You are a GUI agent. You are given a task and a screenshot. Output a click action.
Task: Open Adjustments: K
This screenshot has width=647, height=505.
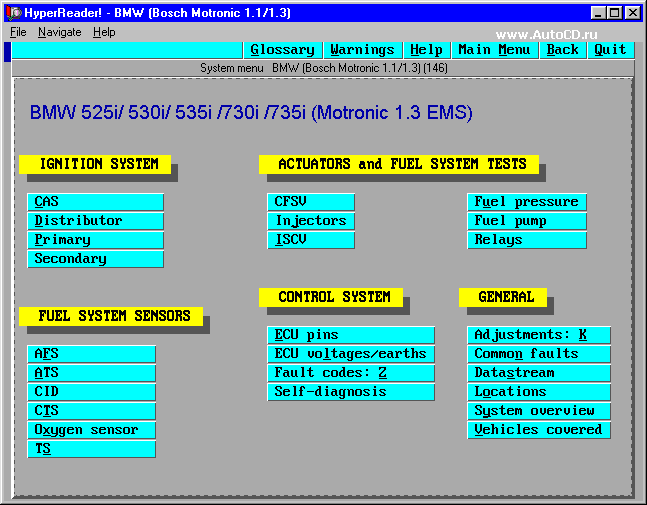(x=539, y=335)
